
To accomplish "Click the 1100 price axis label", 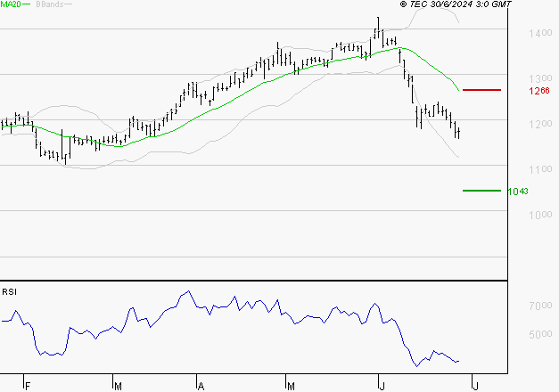I will point(540,169).
